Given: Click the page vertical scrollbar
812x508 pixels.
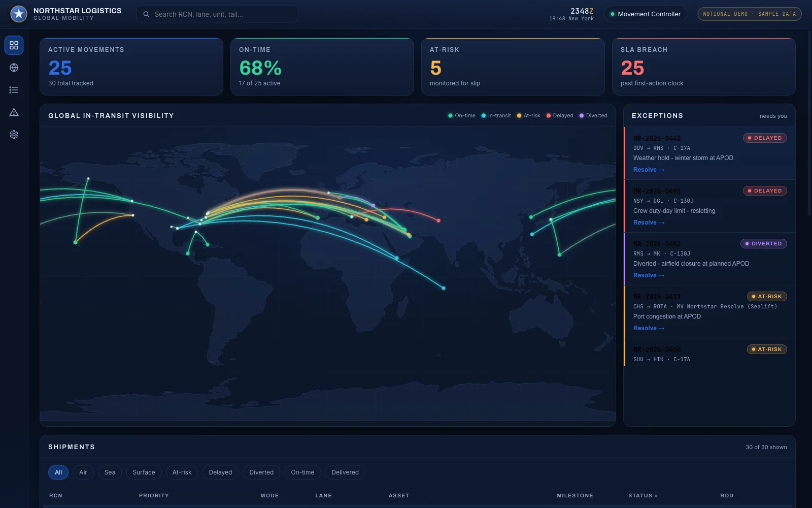Looking at the screenshot, I should click(810, 123).
